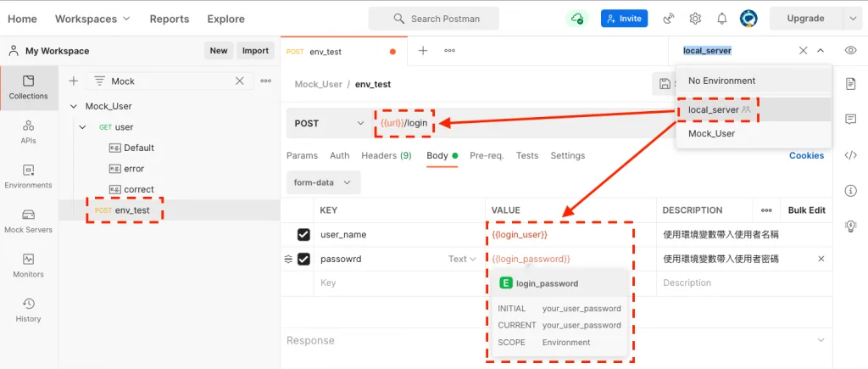Open the Monitors sidebar section
868x369 pixels.
(28, 266)
